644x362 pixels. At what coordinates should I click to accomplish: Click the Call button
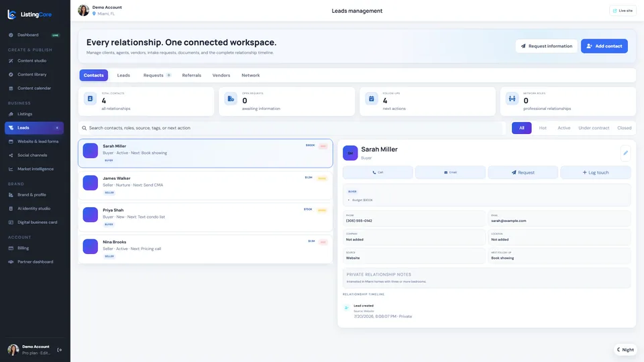click(x=378, y=172)
